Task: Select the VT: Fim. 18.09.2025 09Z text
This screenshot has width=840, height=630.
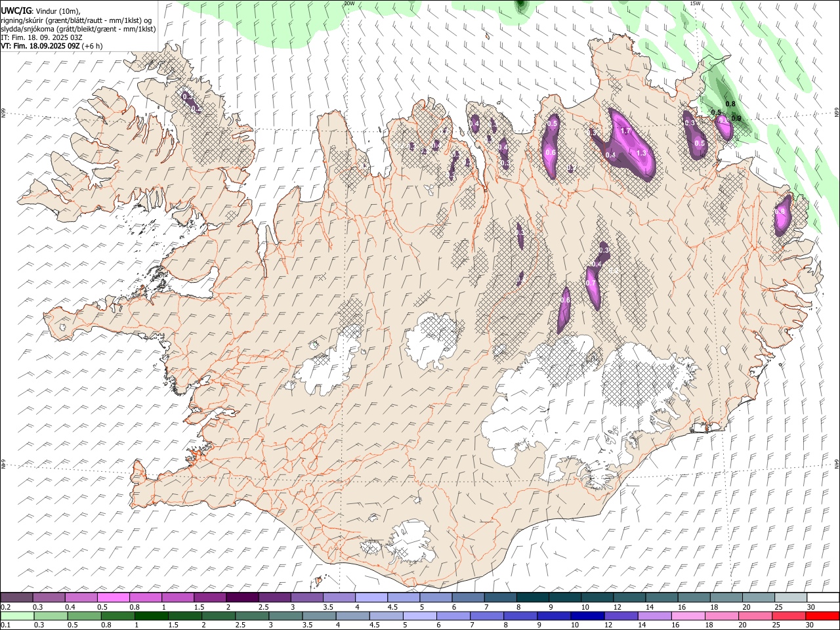Action: pyautogui.click(x=40, y=47)
